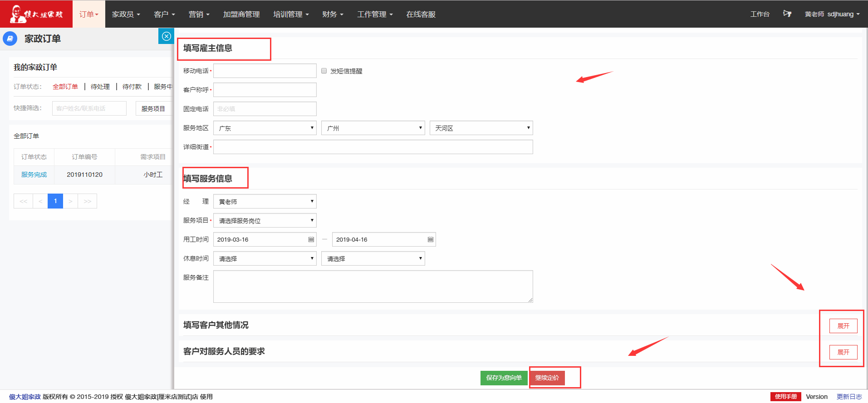The image size is (868, 403).
Task: Toggle the 发短信提醒 checkbox
Action: tap(324, 71)
